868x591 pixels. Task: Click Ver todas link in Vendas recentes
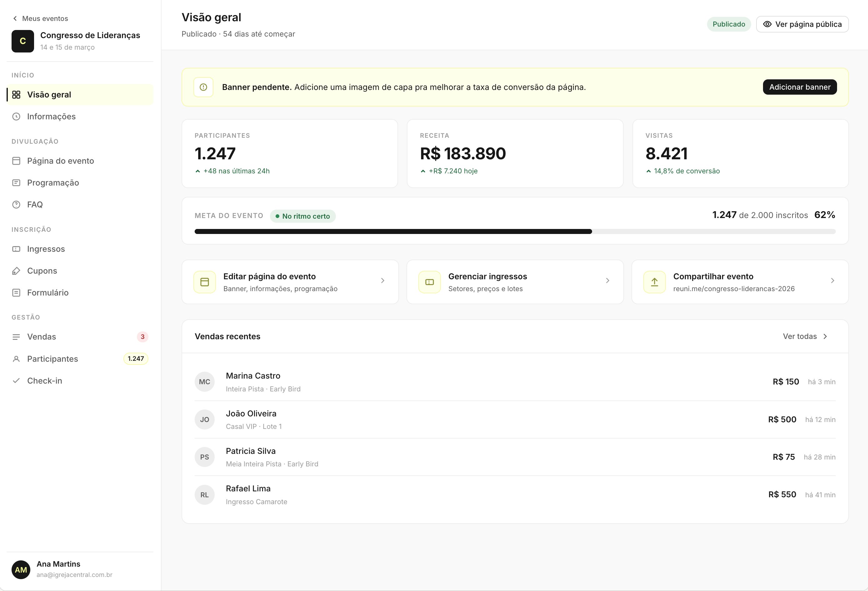[805, 336]
